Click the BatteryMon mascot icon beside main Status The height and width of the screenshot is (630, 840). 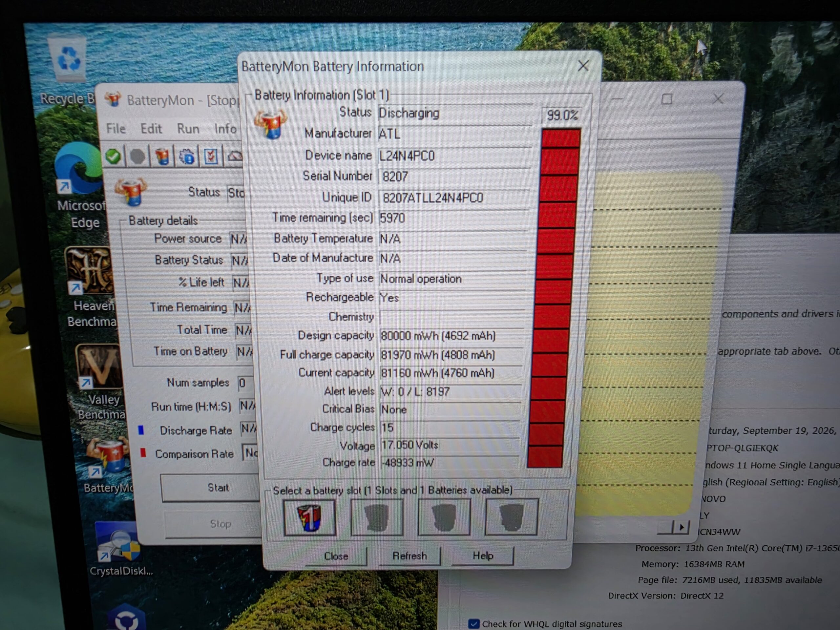pos(131,192)
